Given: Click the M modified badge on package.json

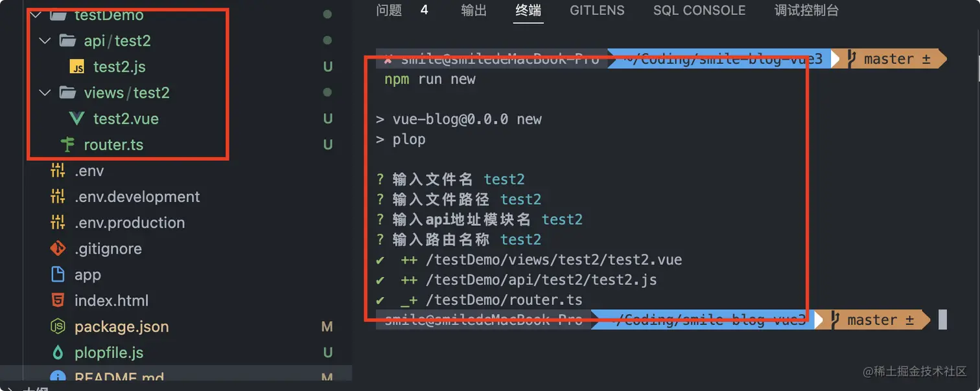Looking at the screenshot, I should [327, 326].
